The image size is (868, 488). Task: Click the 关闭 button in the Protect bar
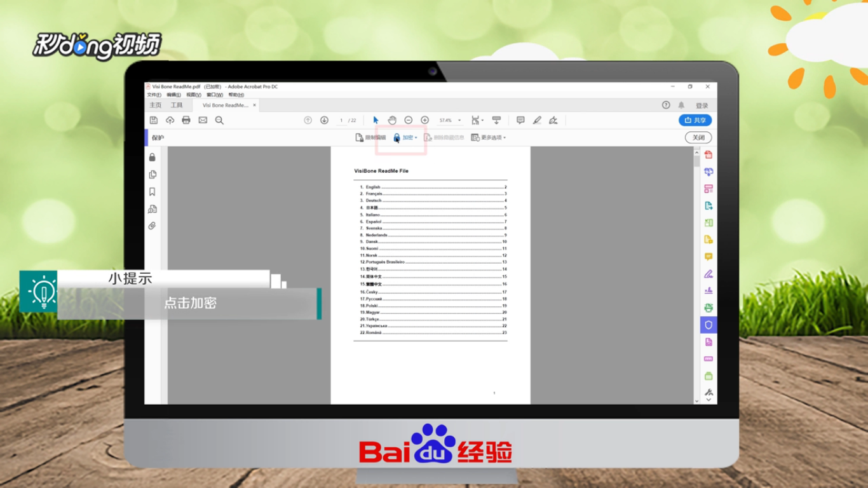coord(698,137)
